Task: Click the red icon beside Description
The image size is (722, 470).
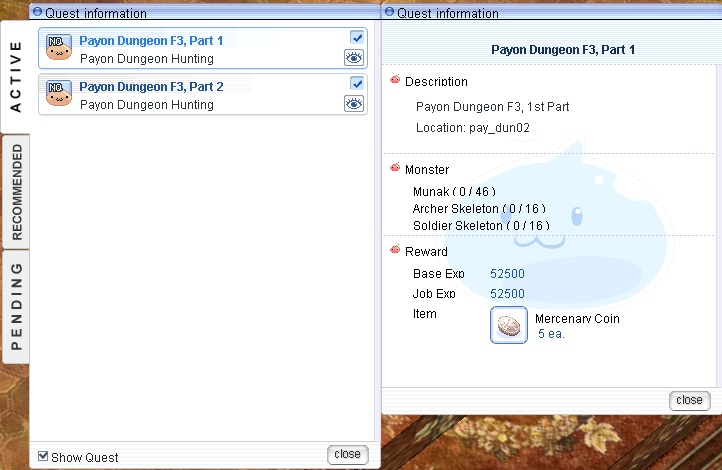Action: (x=395, y=81)
